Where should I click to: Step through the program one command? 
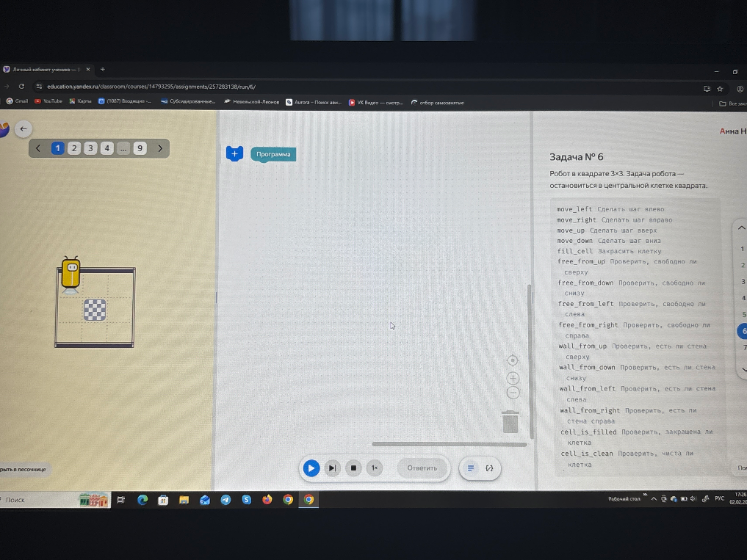332,468
